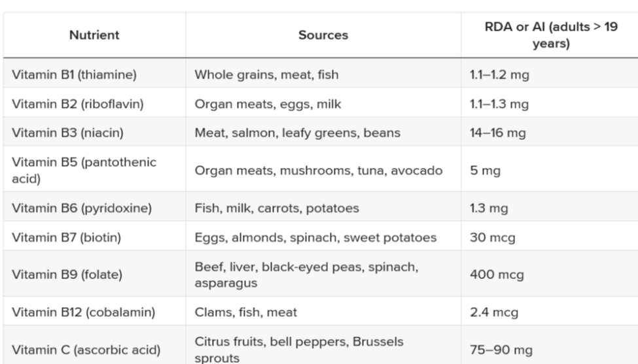
Task: Click the RDA or AI column header
Action: tap(549, 35)
